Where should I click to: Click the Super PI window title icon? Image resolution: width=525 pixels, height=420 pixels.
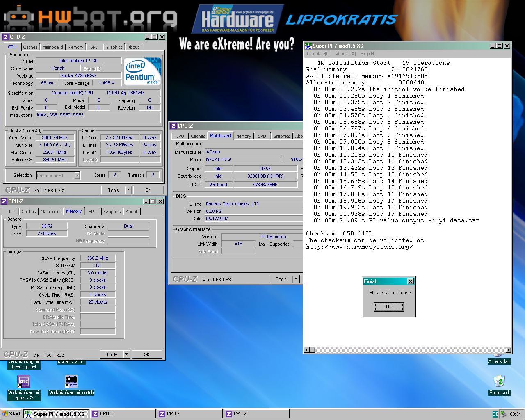308,46
